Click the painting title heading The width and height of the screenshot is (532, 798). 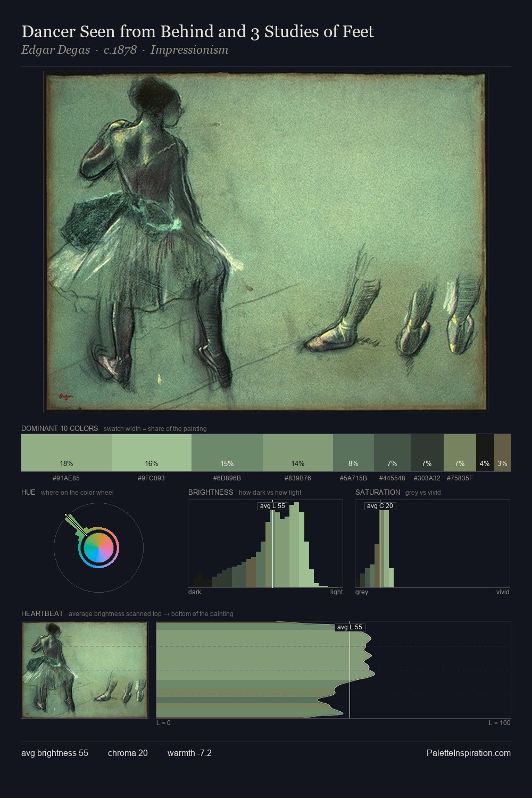pos(197,32)
